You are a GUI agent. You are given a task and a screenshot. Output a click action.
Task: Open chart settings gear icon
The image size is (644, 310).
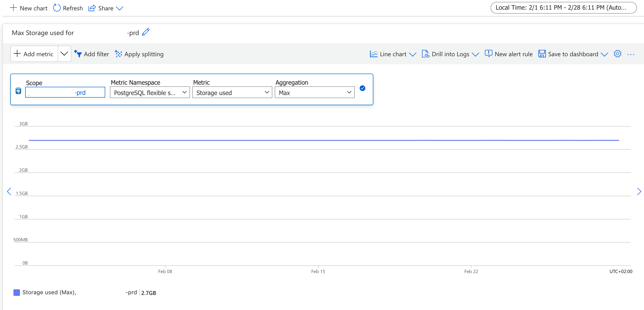pos(617,54)
